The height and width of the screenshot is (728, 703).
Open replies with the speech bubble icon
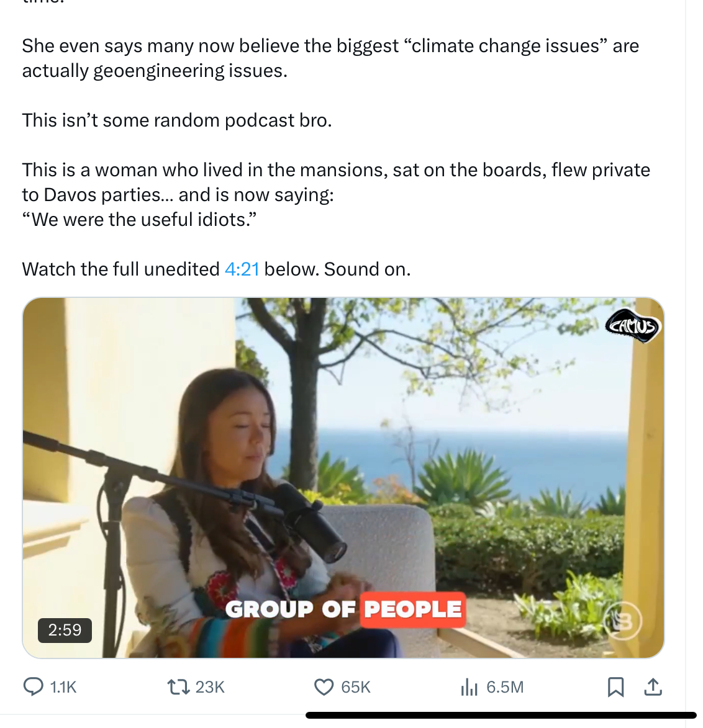click(33, 686)
